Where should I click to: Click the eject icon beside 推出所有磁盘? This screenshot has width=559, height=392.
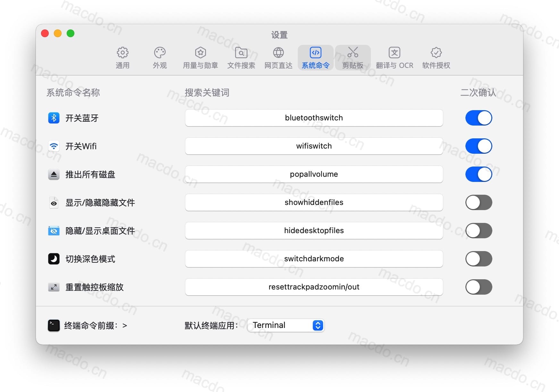pyautogui.click(x=54, y=174)
